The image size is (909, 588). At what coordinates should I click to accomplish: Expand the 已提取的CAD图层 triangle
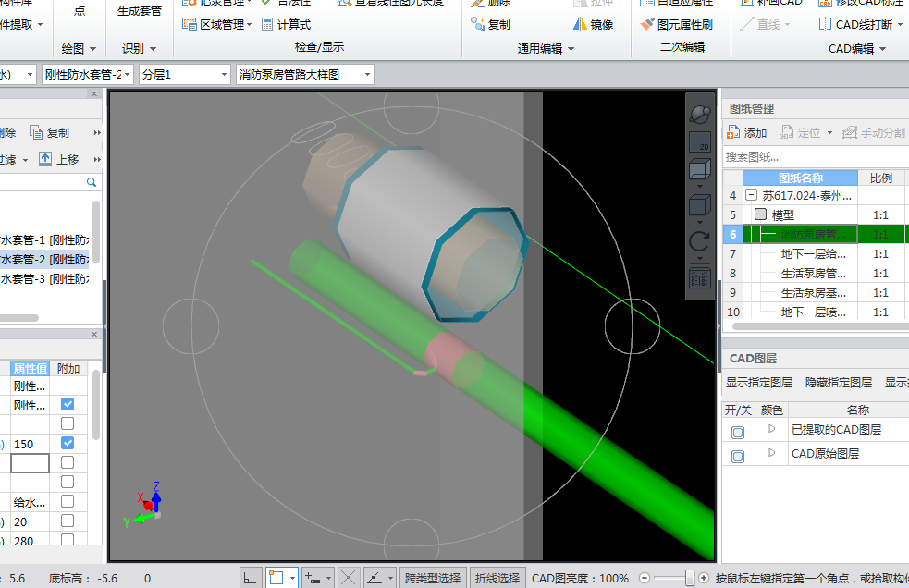[771, 429]
